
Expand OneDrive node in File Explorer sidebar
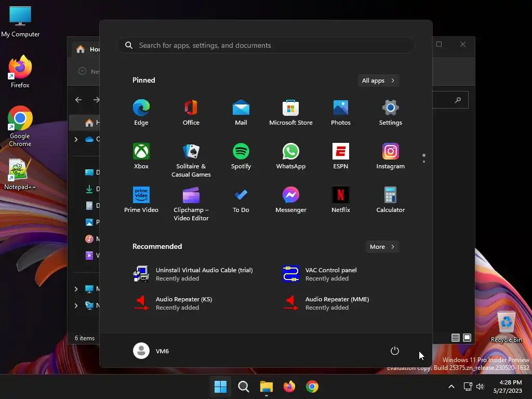pyautogui.click(x=76, y=139)
